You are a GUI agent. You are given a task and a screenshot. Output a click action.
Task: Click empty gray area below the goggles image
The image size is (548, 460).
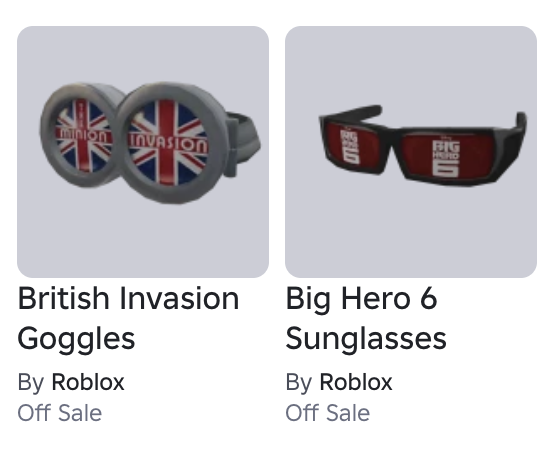pos(143,241)
